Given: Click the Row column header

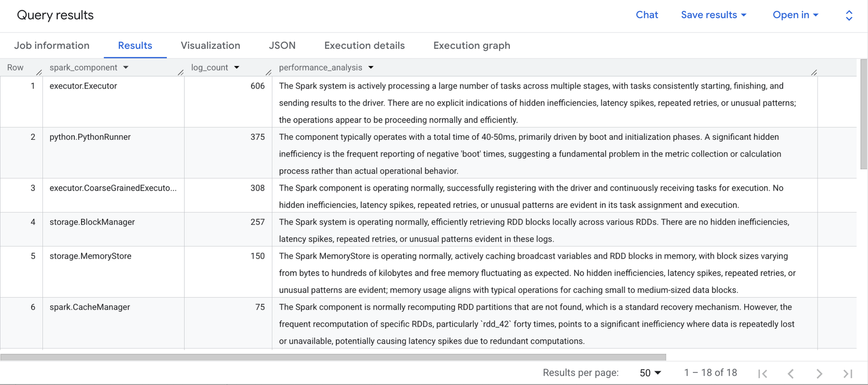Looking at the screenshot, I should [15, 68].
